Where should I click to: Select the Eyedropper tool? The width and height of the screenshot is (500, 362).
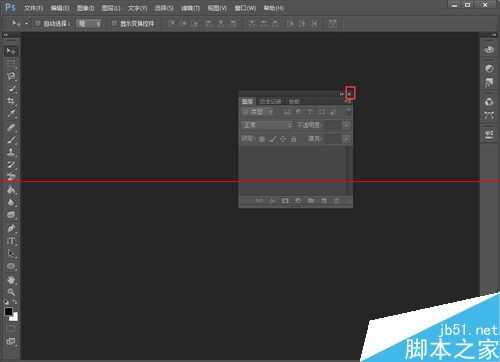pyautogui.click(x=11, y=114)
